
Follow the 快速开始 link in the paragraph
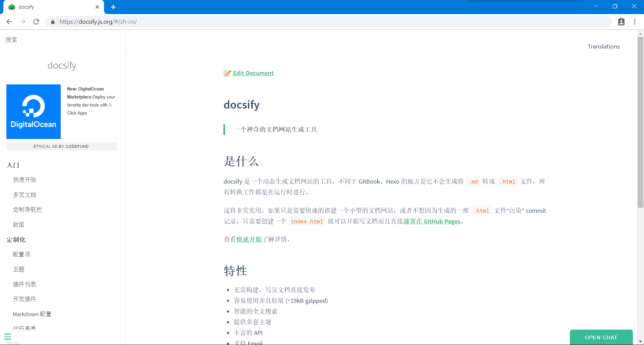pos(249,239)
